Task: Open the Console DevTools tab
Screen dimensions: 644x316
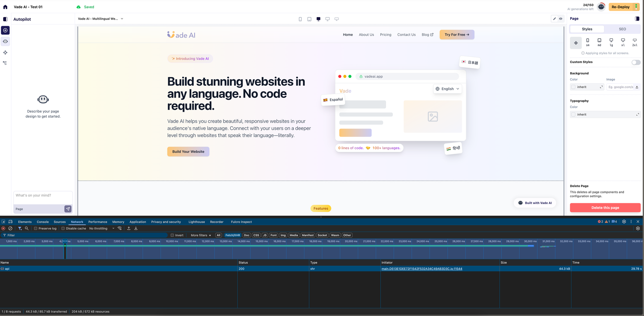Action: point(43,222)
